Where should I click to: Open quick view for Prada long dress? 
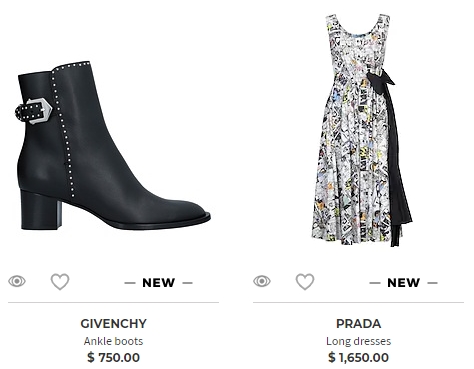tap(262, 281)
